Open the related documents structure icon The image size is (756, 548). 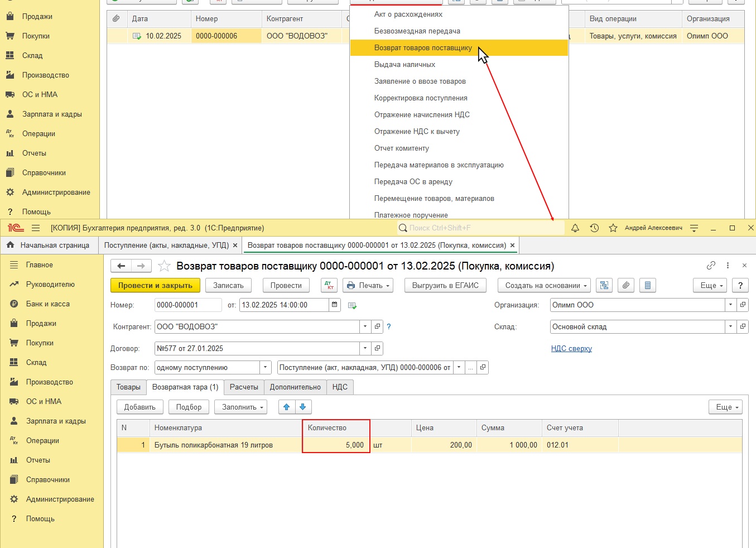[x=604, y=285]
